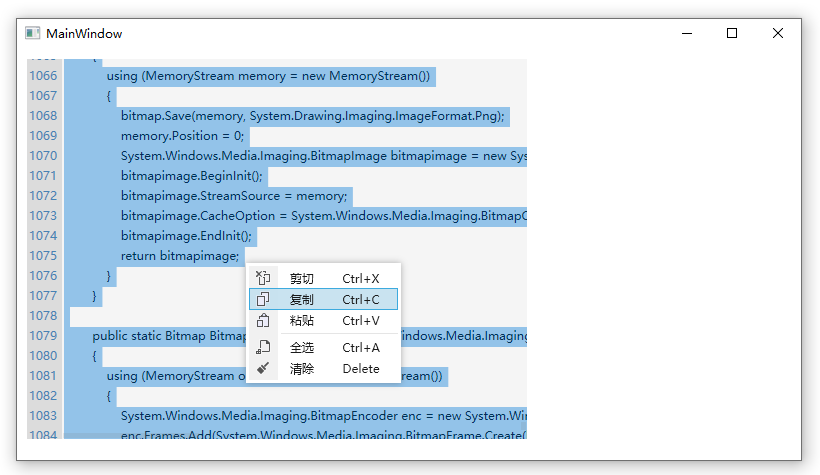Click line number 1070
Image resolution: width=820 pixels, height=475 pixels.
point(43,156)
